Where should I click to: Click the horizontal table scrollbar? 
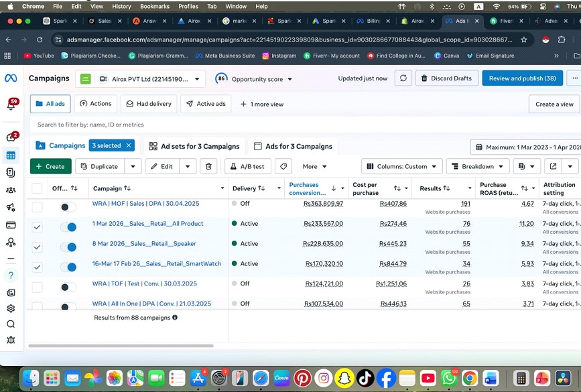click(x=121, y=346)
